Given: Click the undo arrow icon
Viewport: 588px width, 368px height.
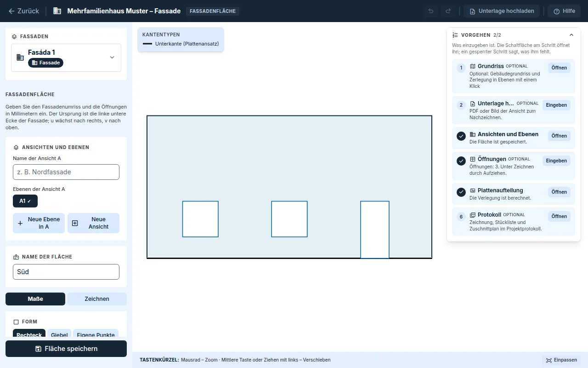Looking at the screenshot, I should point(431,11).
